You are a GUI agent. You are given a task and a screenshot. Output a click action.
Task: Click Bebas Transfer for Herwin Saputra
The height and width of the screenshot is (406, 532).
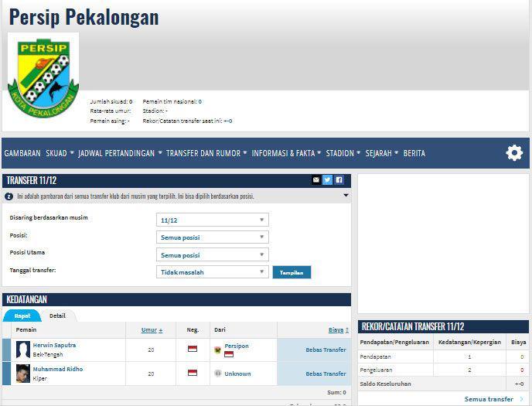[x=326, y=350]
